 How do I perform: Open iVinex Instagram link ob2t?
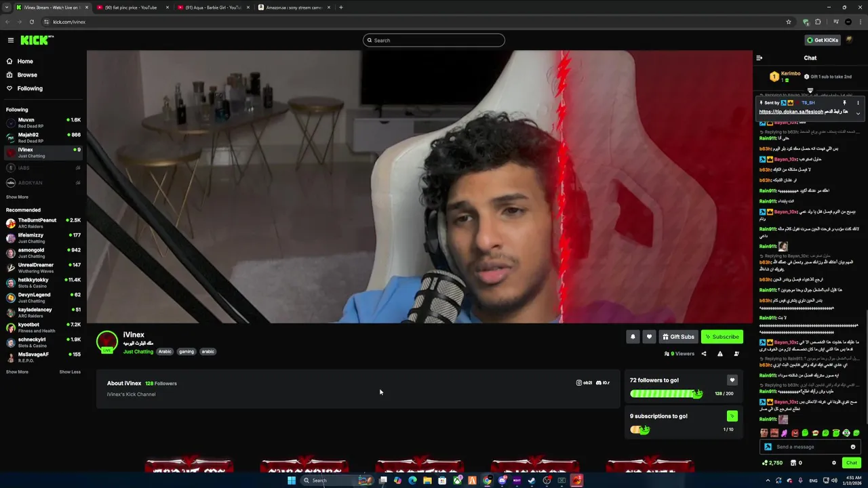click(584, 383)
